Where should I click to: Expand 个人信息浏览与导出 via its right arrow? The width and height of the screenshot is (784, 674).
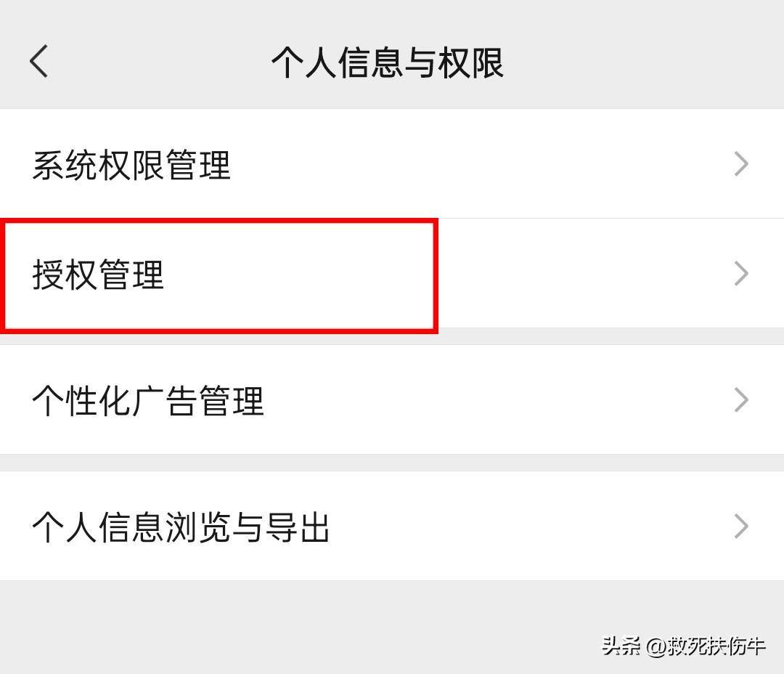tap(740, 527)
